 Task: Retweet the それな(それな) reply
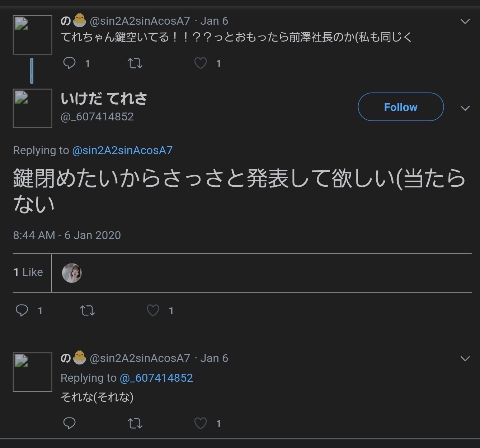[x=135, y=424]
